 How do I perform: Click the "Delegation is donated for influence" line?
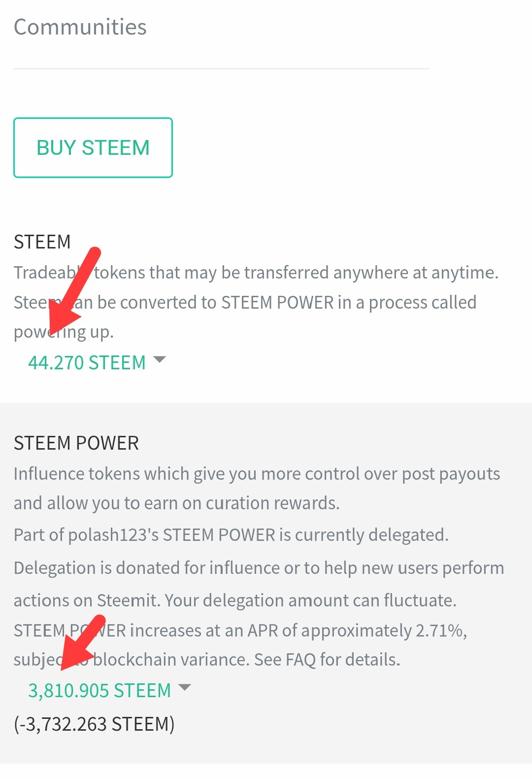[259, 568]
